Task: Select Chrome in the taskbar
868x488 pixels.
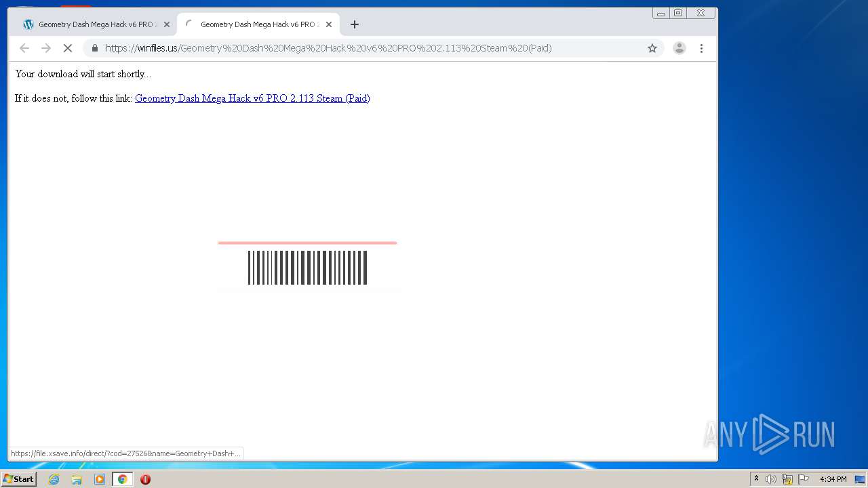Action: click(122, 479)
